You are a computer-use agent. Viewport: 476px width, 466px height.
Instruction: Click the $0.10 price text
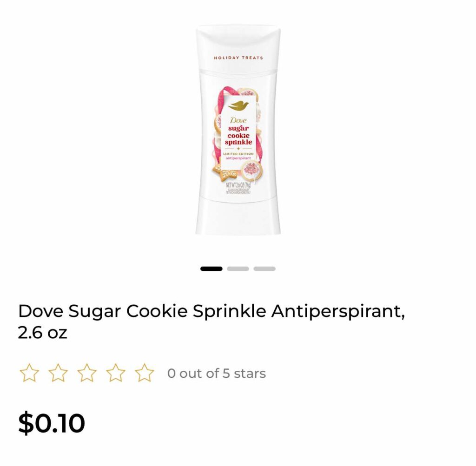(x=52, y=423)
